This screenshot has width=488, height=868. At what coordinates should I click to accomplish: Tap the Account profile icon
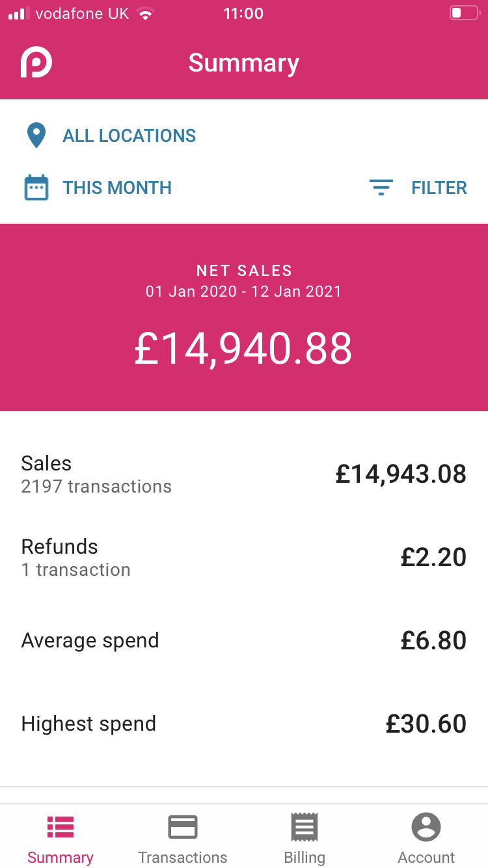click(426, 828)
